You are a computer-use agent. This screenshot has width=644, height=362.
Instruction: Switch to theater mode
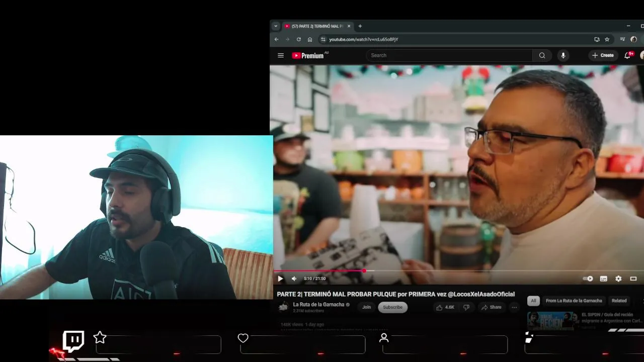tap(633, 279)
